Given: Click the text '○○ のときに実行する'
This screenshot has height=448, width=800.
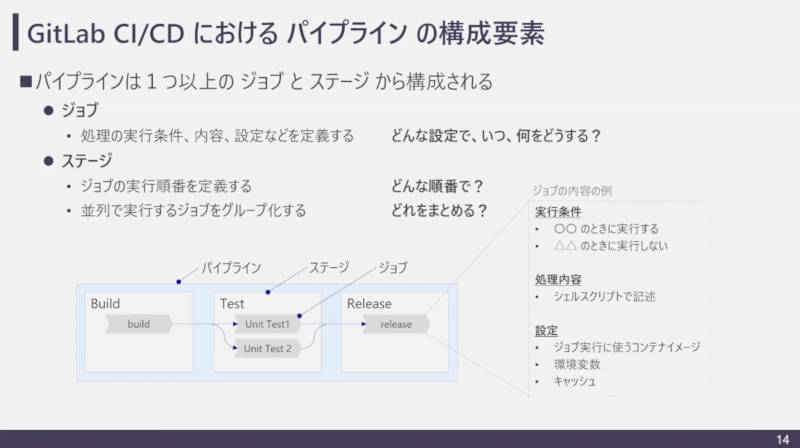Looking at the screenshot, I should pos(606,229).
